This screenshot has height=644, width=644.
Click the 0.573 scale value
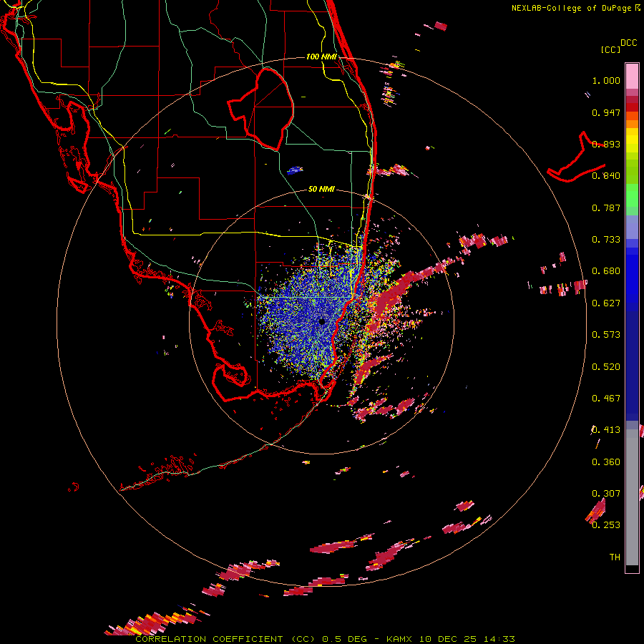tap(606, 335)
